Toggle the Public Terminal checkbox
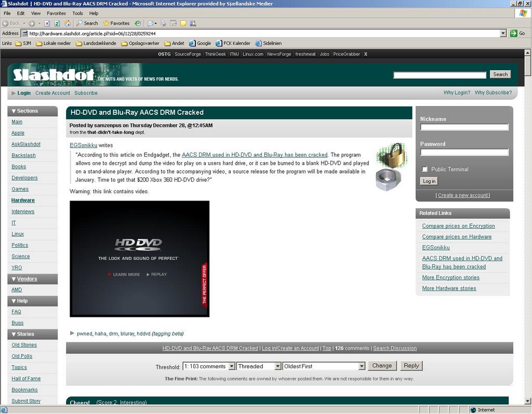The image size is (532, 414). point(425,169)
